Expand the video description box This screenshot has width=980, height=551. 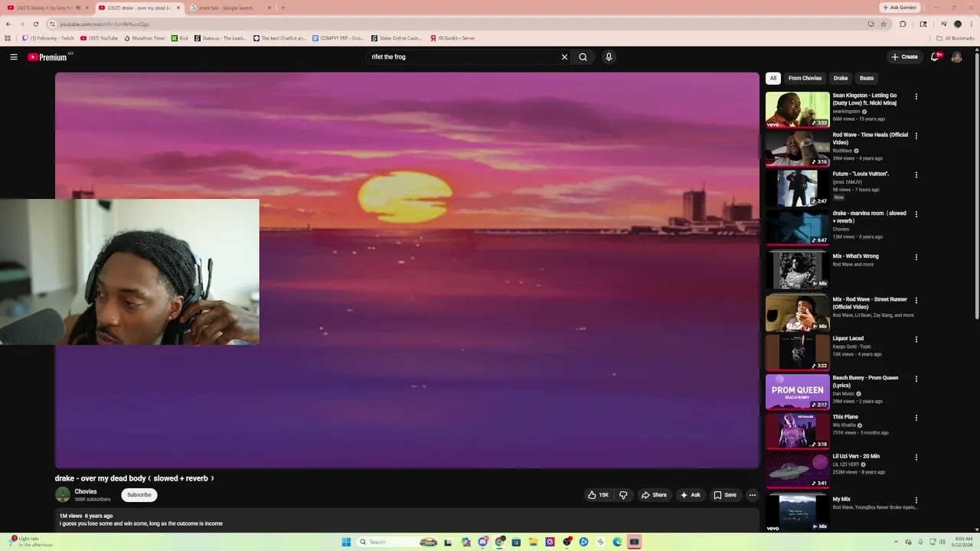407,520
